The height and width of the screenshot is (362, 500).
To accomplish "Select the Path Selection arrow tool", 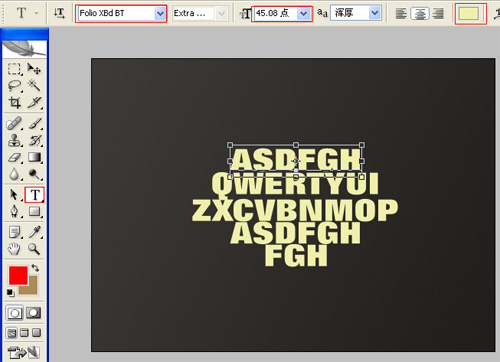I will [x=14, y=195].
